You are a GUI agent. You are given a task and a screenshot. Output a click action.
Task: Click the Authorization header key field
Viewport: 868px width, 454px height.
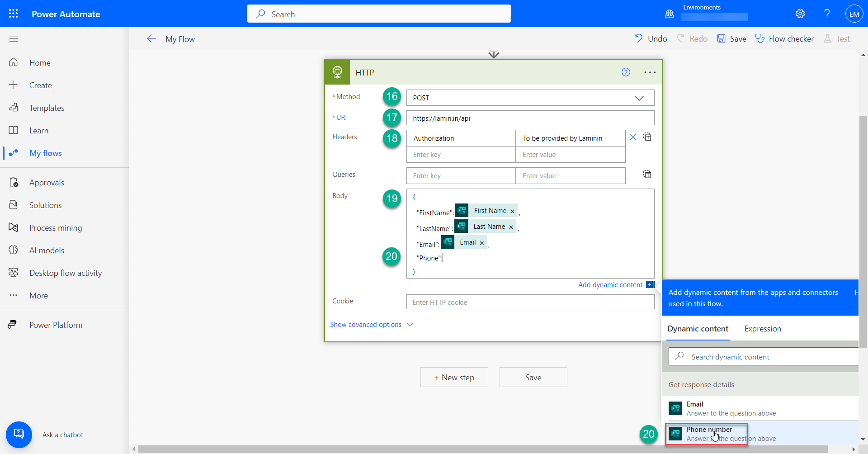(461, 138)
